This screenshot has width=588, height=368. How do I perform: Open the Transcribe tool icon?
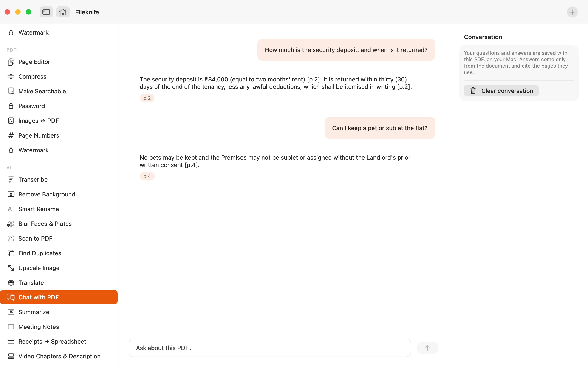(11, 180)
